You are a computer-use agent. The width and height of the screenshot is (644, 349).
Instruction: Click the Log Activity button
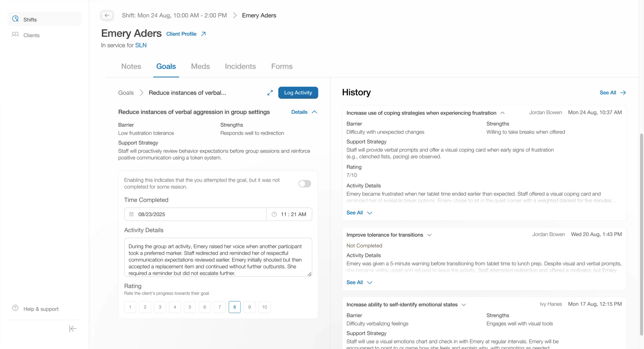[298, 93]
